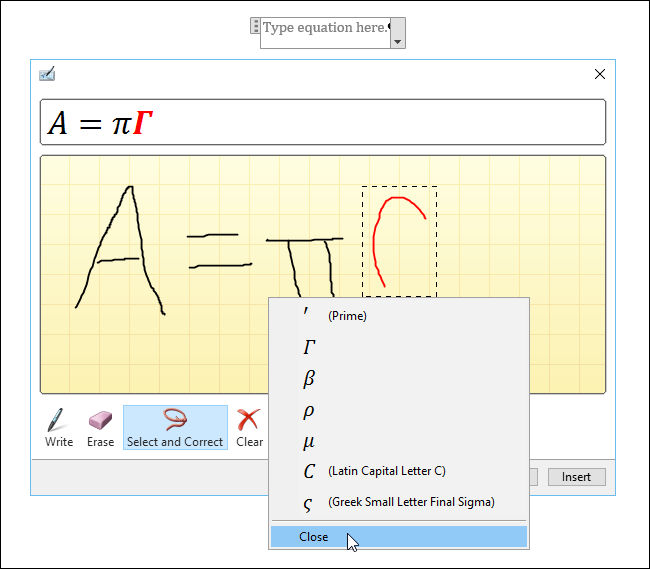The image size is (650, 569).
Task: Select the Write pen tool
Action: tap(59, 428)
